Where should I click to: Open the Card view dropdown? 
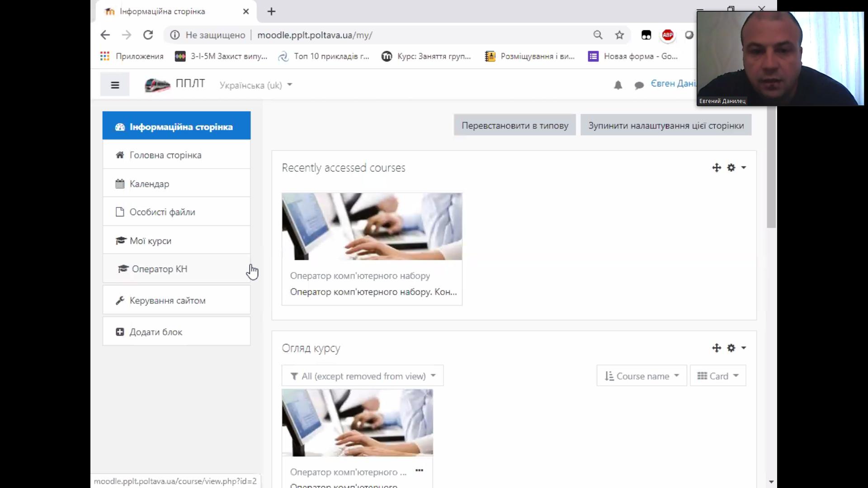tap(718, 376)
